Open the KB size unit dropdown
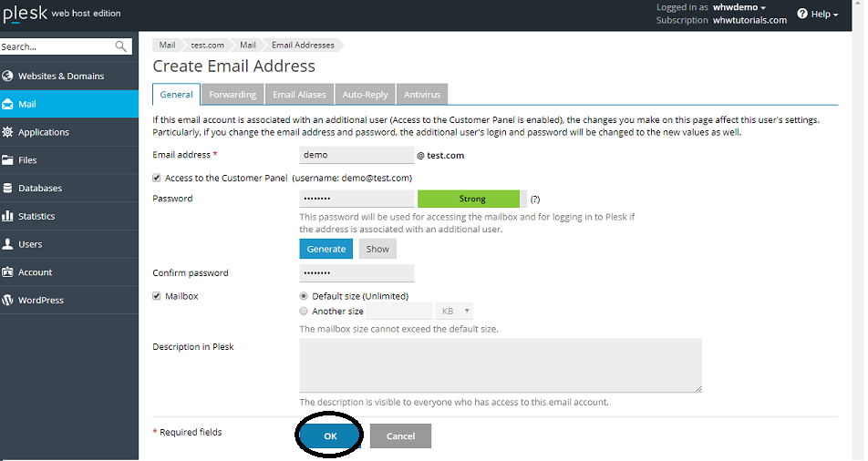868x461 pixels. pos(454,312)
